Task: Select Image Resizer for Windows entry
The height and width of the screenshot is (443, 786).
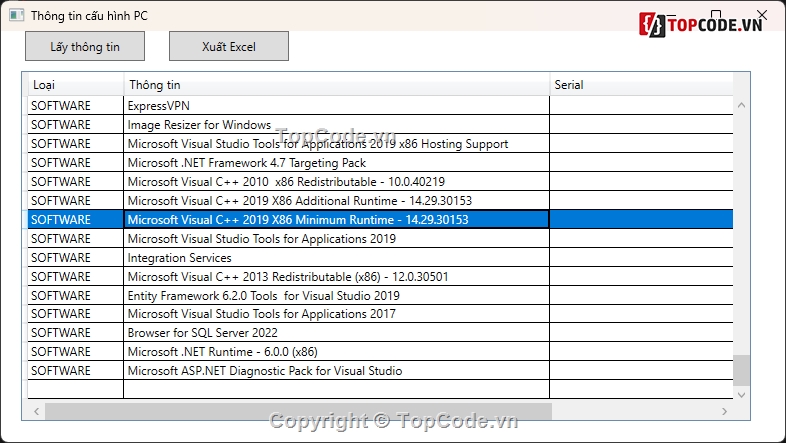Action: pyautogui.click(x=380, y=124)
